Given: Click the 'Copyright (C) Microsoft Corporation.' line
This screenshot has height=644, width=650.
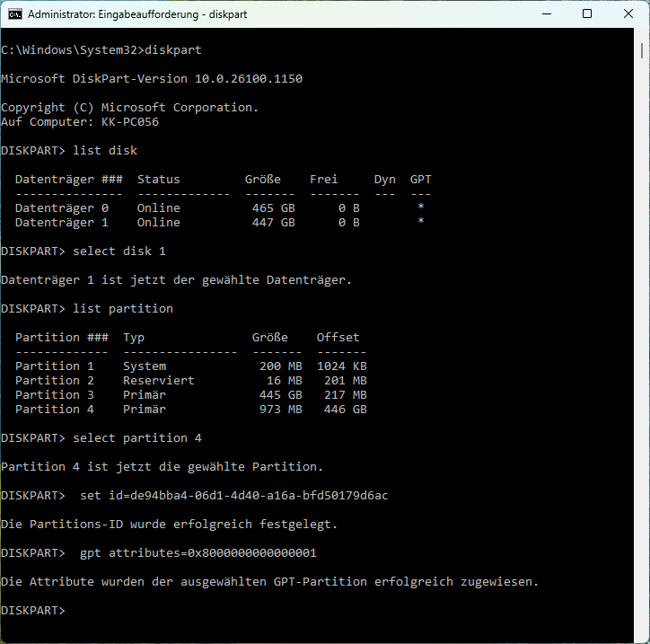Looking at the screenshot, I should point(130,108).
